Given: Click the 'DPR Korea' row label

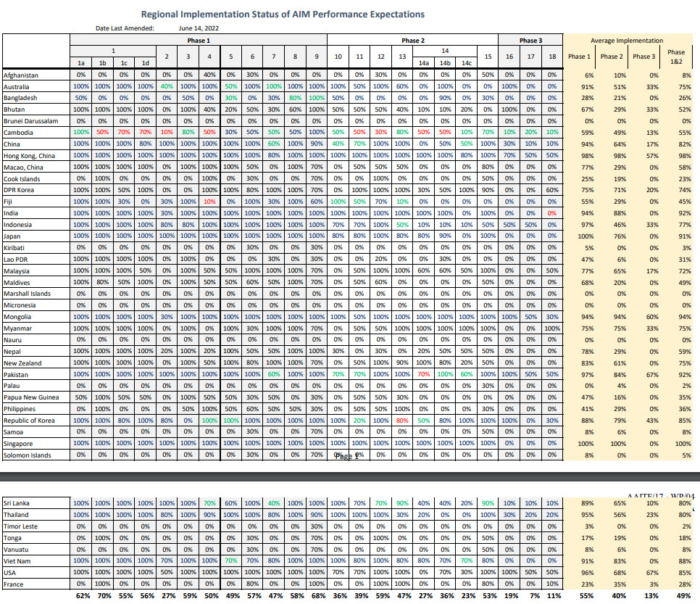Looking at the screenshot, I should [19, 190].
